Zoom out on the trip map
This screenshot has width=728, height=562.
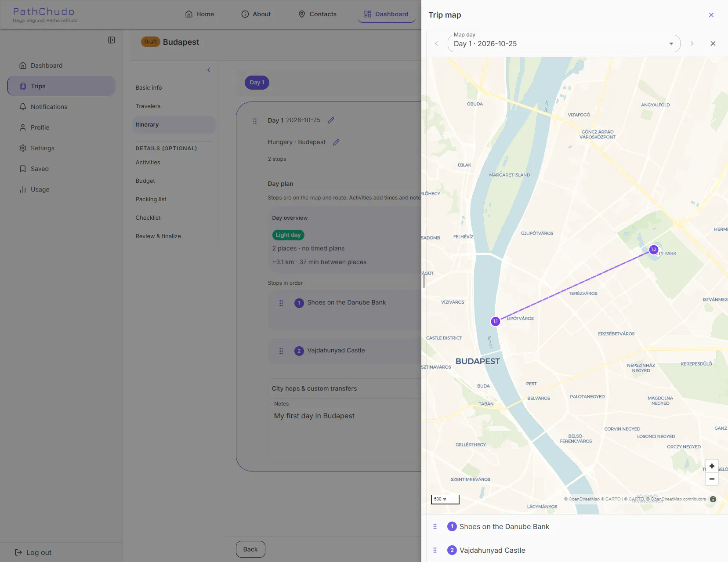point(712,479)
